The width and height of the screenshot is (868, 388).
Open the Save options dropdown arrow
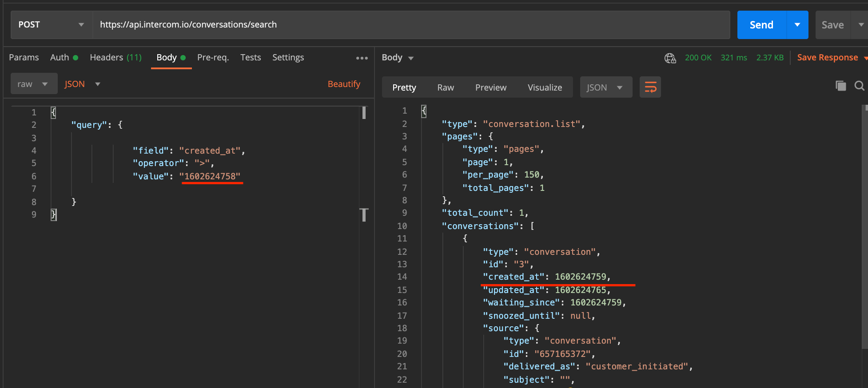[860, 25]
